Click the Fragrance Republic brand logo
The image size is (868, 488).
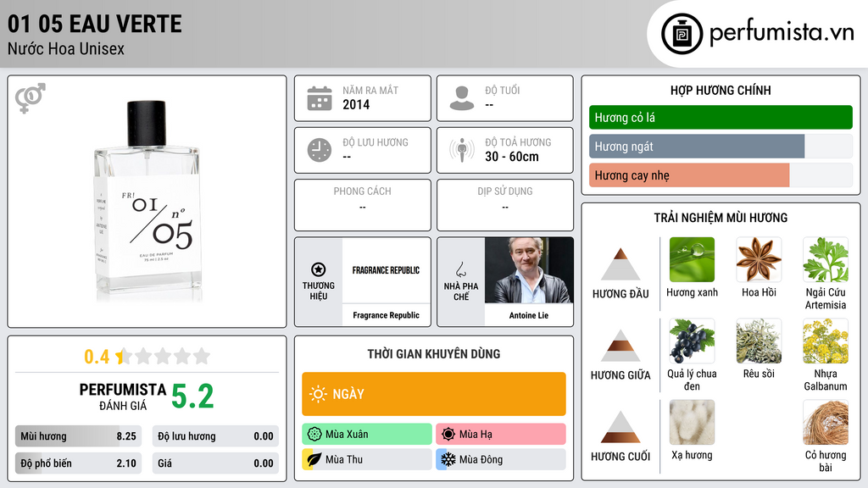(x=386, y=270)
